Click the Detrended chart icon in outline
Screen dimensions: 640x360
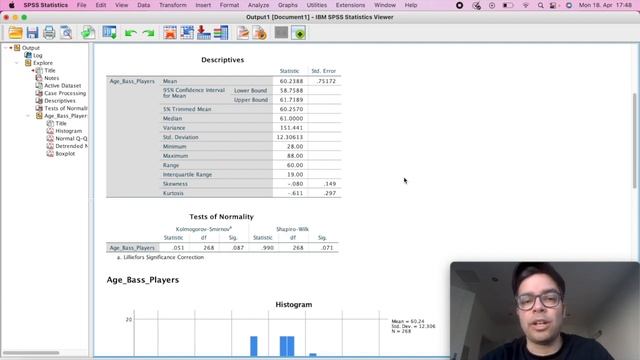point(50,146)
